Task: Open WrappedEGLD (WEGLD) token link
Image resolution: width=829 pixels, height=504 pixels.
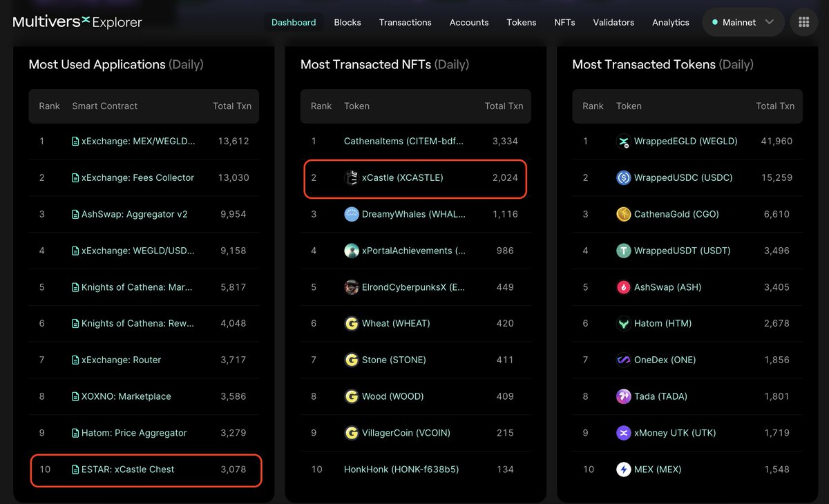Action: coord(686,142)
